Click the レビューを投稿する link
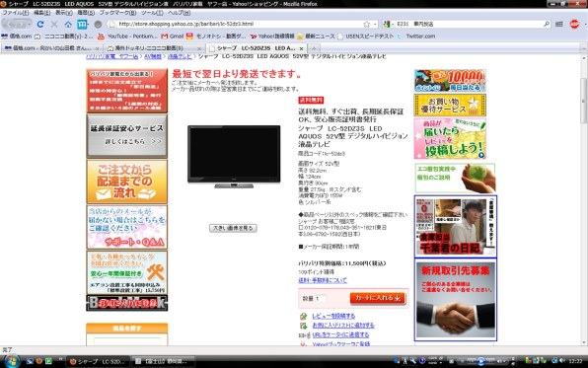The image size is (588, 368). tap(333, 317)
